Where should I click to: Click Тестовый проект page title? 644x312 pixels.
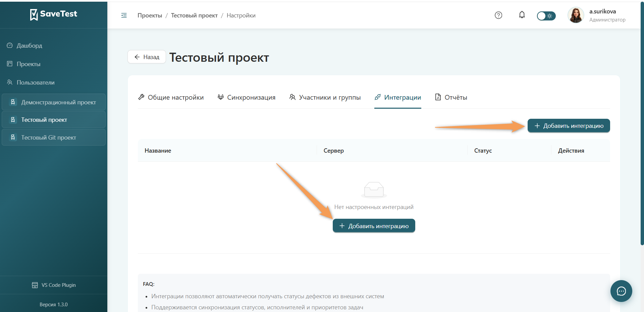[x=219, y=57]
